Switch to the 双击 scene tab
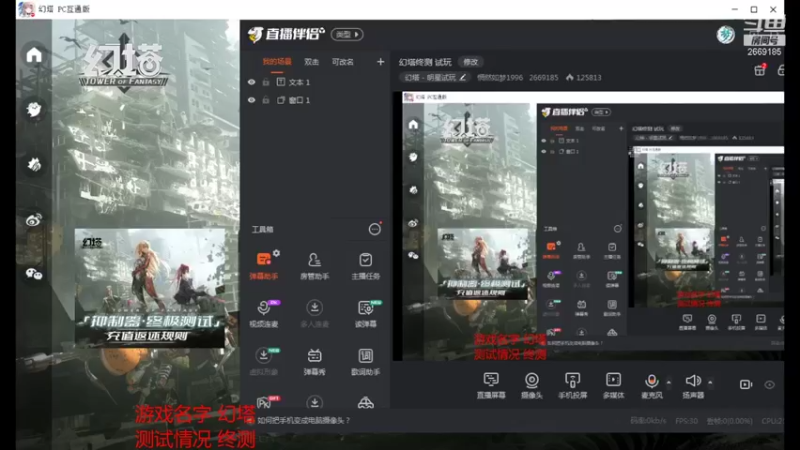 [x=311, y=62]
